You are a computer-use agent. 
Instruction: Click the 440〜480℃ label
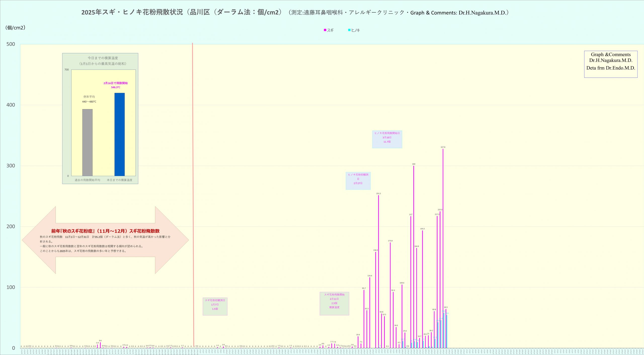[89, 102]
